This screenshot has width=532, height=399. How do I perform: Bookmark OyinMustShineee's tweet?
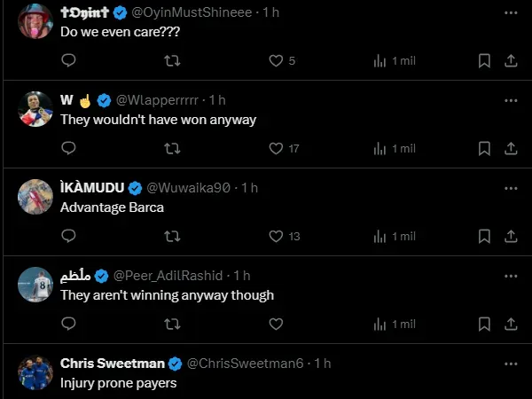[x=484, y=61]
